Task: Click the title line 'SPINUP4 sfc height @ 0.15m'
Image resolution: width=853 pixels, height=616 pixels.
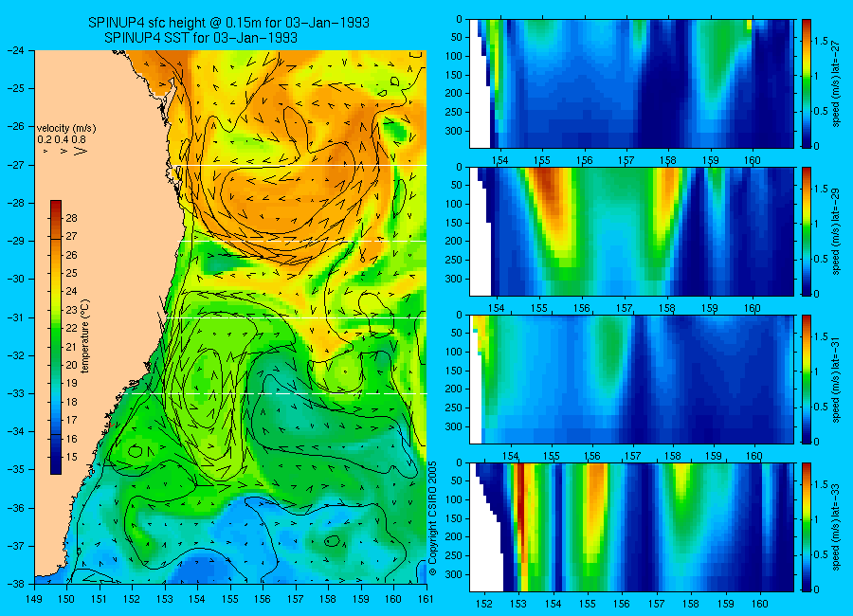Action: 228,23
